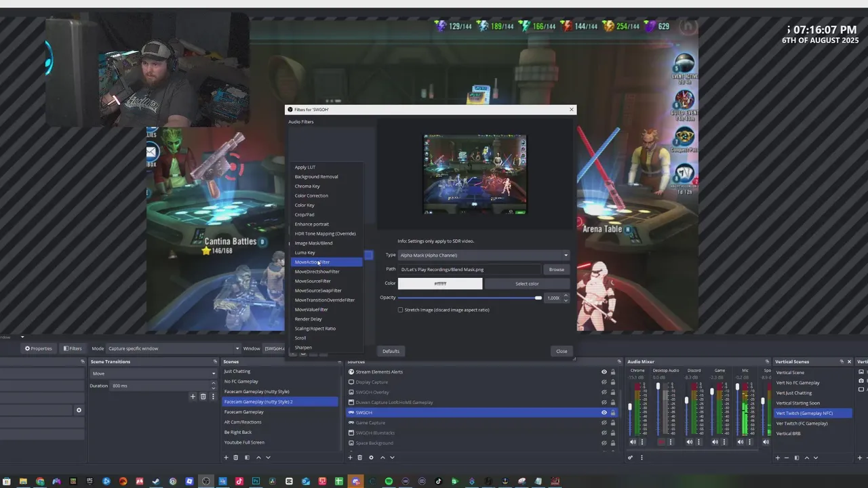Open Audio Mixer advanced properties gear
Screen dimensions: 868x488
coord(630,457)
